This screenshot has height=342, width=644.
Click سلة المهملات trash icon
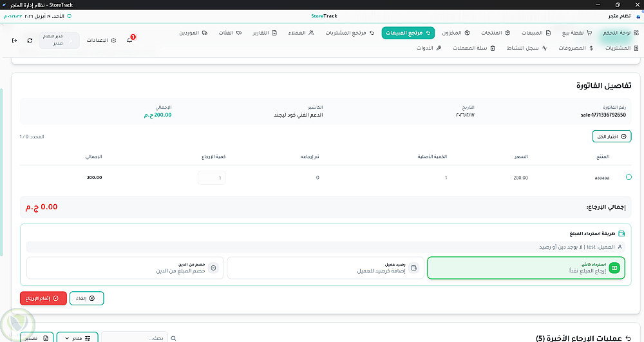(493, 48)
